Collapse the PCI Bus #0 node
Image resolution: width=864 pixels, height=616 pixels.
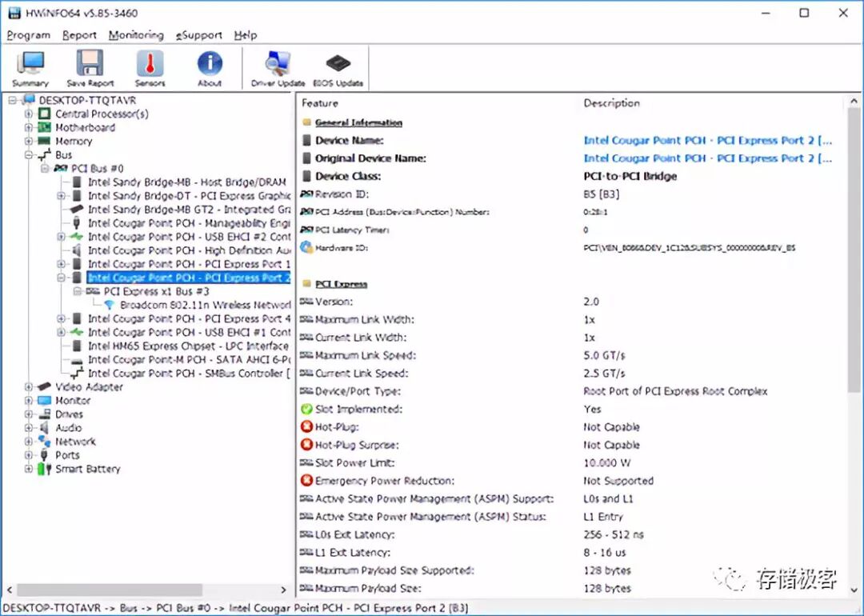point(45,168)
